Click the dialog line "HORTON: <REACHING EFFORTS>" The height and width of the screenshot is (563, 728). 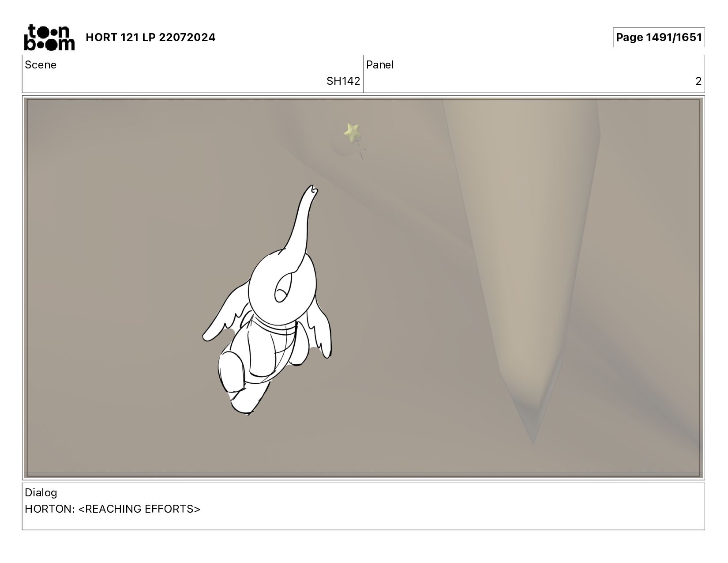113,509
